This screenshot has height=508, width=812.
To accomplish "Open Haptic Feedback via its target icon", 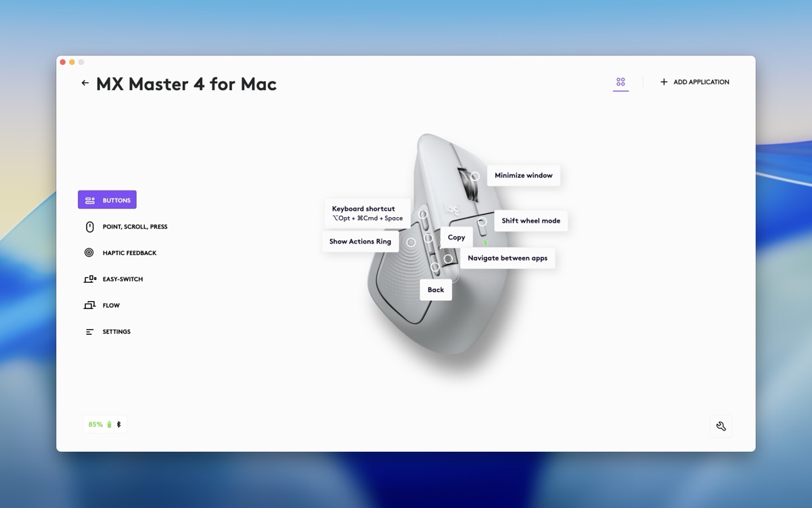I will pyautogui.click(x=89, y=253).
